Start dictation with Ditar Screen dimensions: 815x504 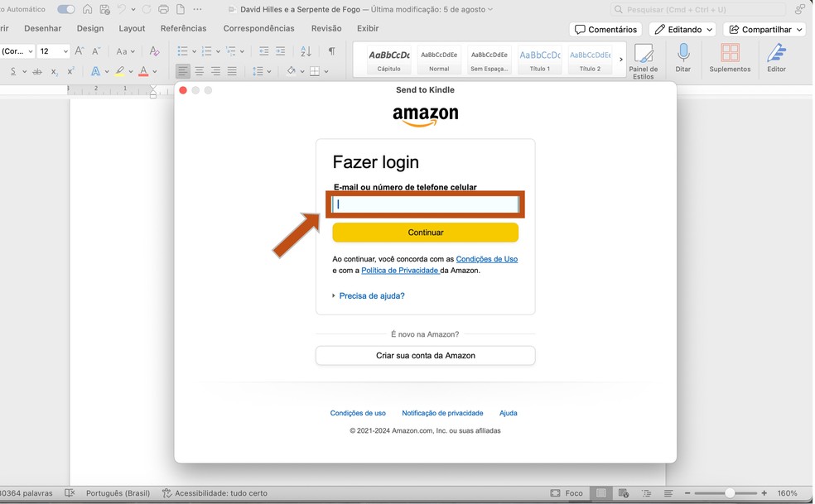[x=683, y=58]
